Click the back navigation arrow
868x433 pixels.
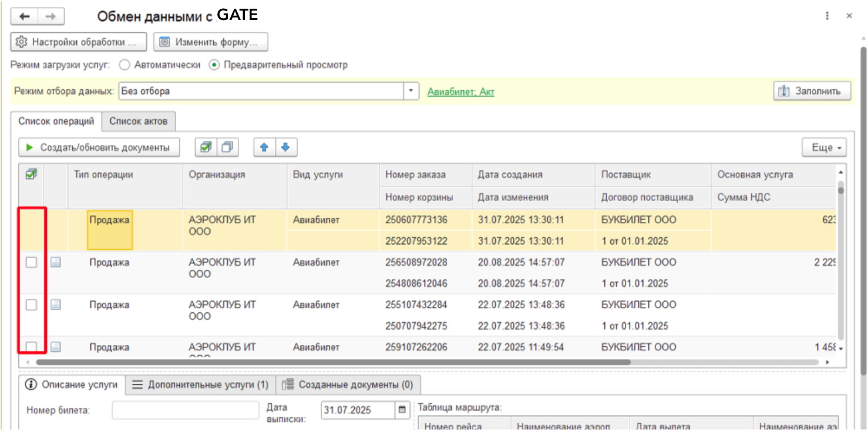pyautogui.click(x=25, y=16)
